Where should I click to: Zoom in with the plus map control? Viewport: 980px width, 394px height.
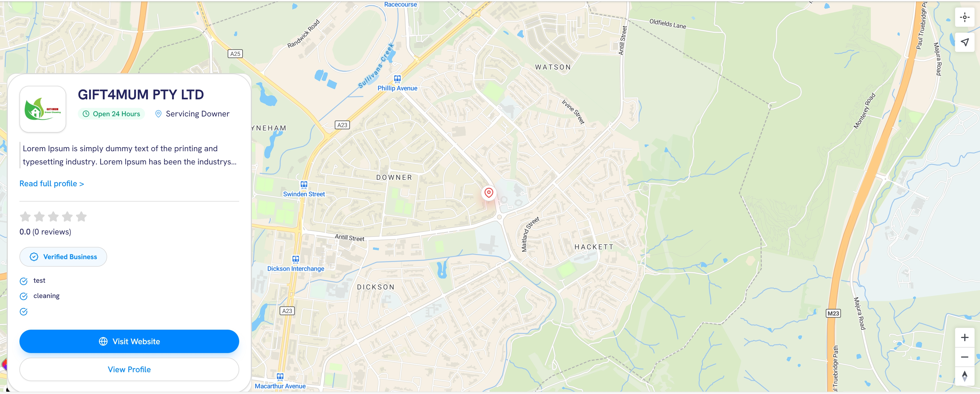coord(964,337)
